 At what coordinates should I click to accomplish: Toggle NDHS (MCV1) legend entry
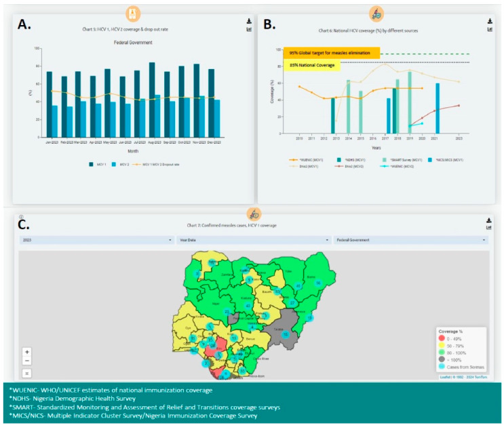(x=351, y=160)
